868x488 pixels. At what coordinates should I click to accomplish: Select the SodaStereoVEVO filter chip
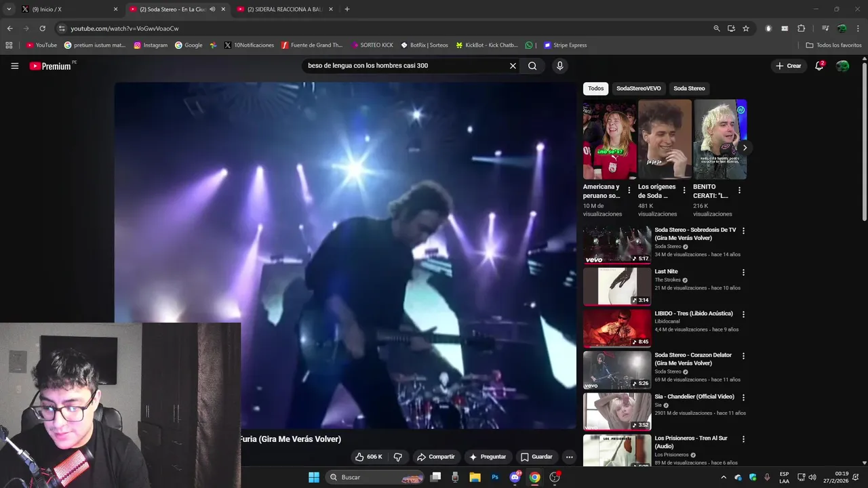coord(638,88)
